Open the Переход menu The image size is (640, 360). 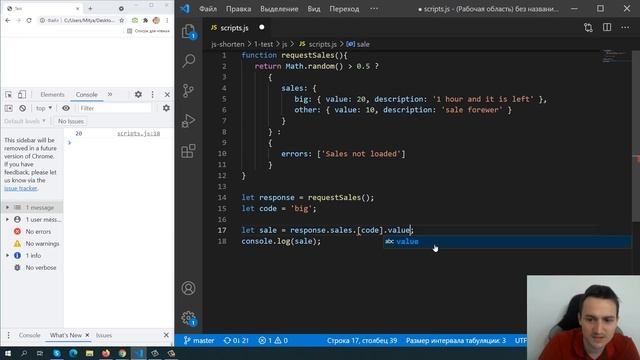[344, 9]
